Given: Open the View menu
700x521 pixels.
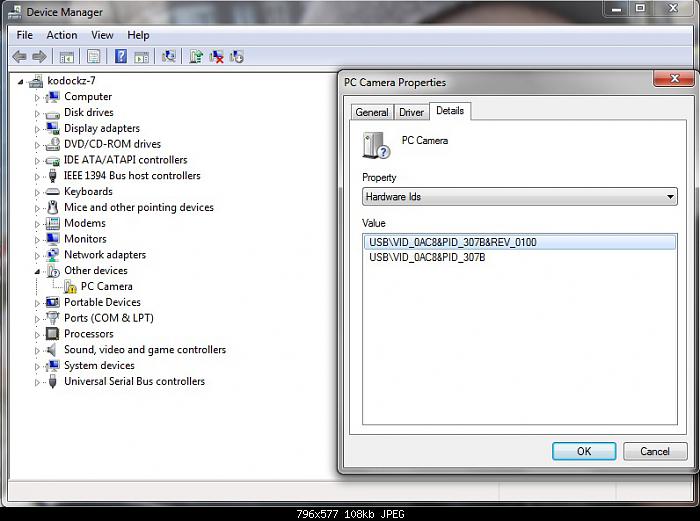Looking at the screenshot, I should [x=102, y=35].
